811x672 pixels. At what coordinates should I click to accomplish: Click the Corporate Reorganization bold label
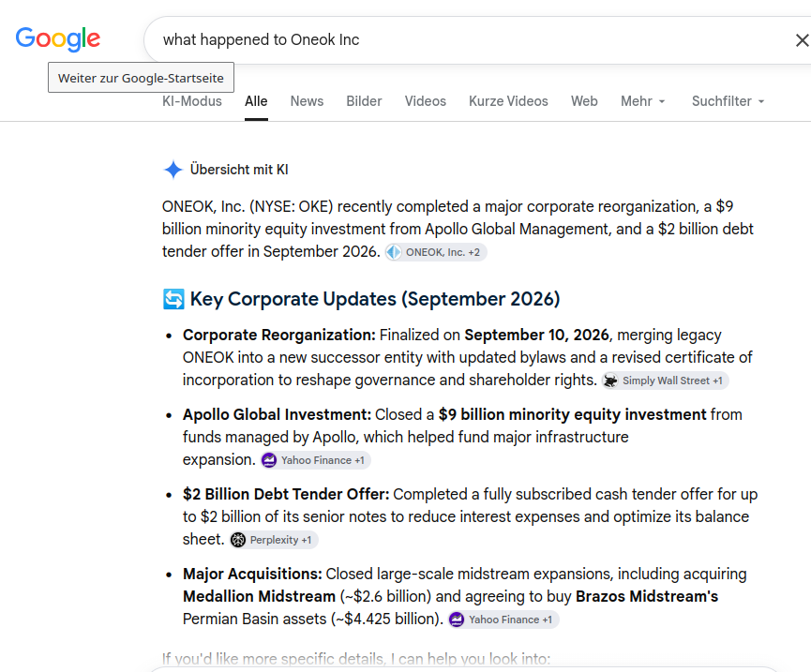[x=279, y=335]
